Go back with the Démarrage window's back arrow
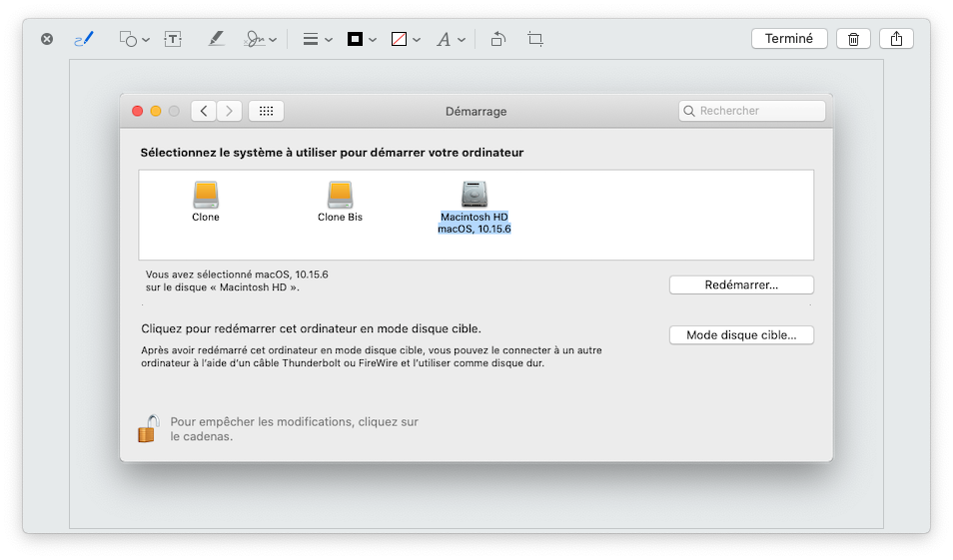Screen dimensions: 953x560 204,111
